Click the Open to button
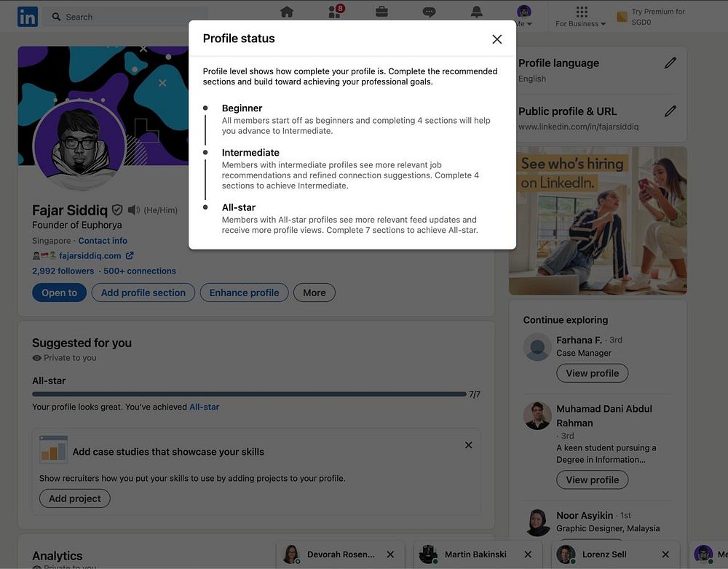The image size is (728, 569). [x=60, y=293]
